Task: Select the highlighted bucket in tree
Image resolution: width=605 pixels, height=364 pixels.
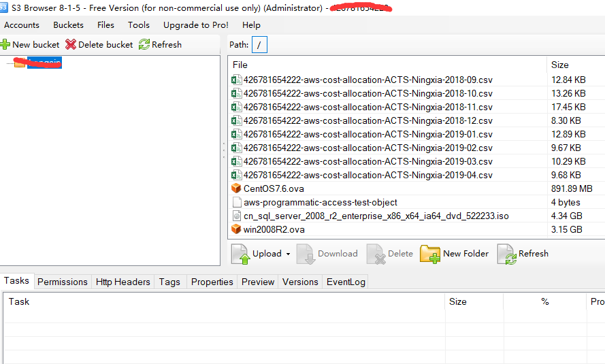Action: (x=44, y=63)
